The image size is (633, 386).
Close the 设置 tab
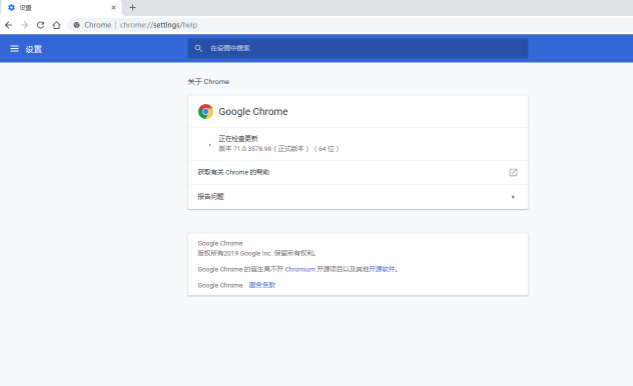tap(113, 7)
